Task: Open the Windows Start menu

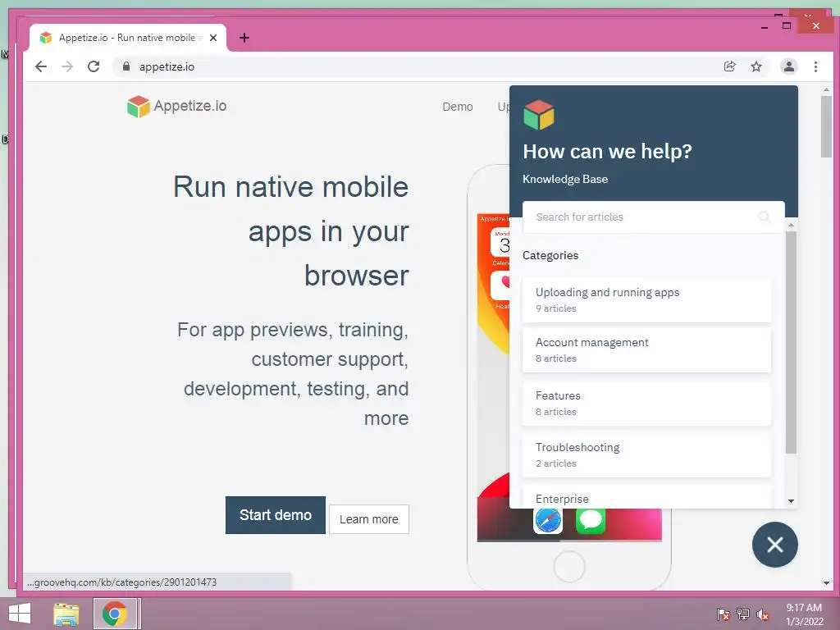Action: 20,614
